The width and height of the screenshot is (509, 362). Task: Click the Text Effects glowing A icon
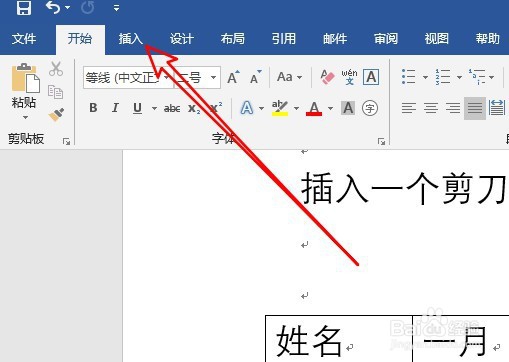pyautogui.click(x=247, y=108)
